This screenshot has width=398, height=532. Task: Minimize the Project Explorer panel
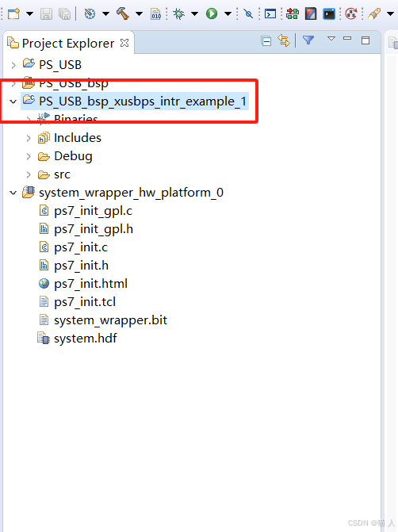tap(347, 38)
